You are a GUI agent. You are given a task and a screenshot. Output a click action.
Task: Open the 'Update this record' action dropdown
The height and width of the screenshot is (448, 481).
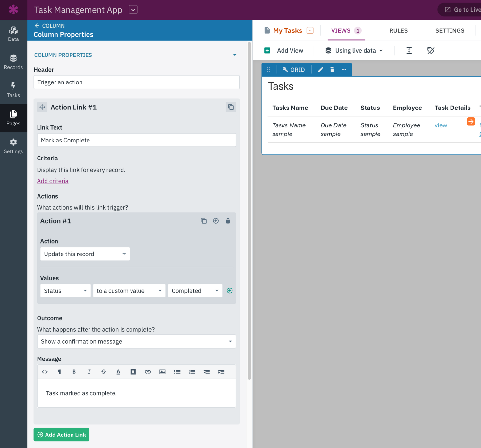click(x=85, y=254)
